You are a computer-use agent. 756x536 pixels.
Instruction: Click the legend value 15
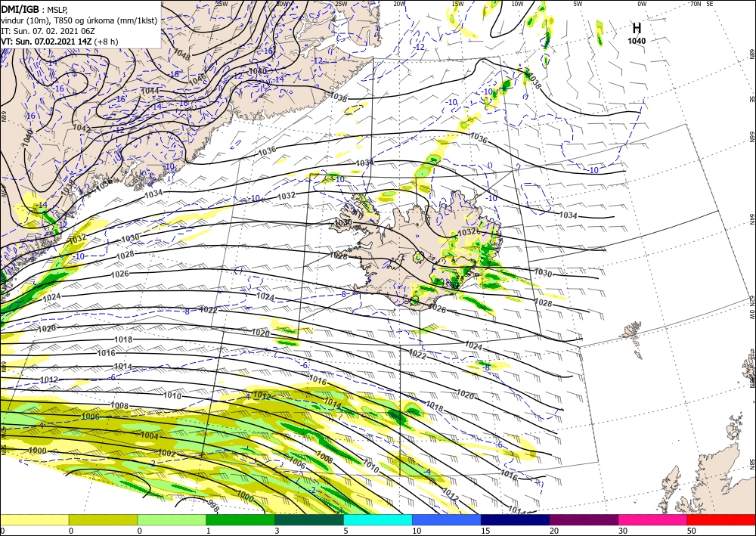pos(485,531)
